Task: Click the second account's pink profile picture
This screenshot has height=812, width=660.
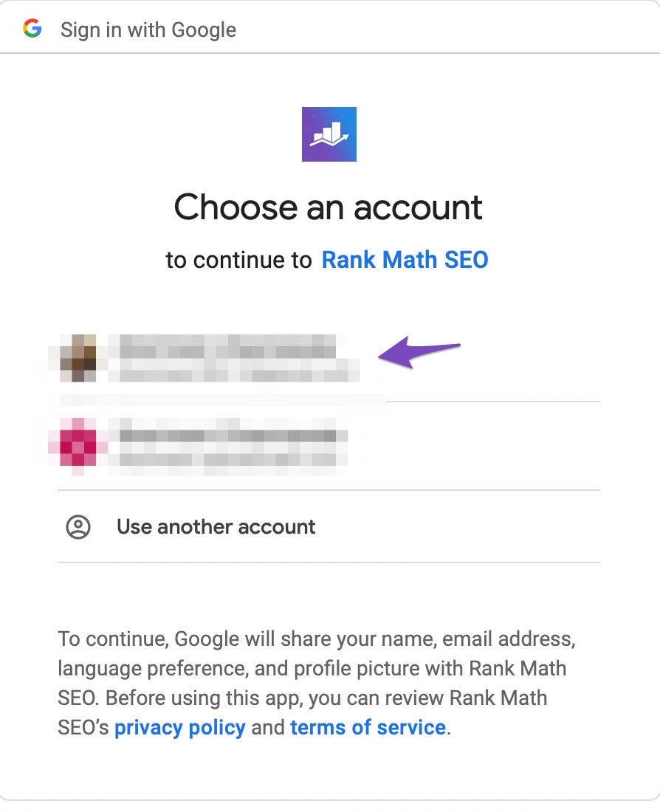Action: [x=79, y=445]
